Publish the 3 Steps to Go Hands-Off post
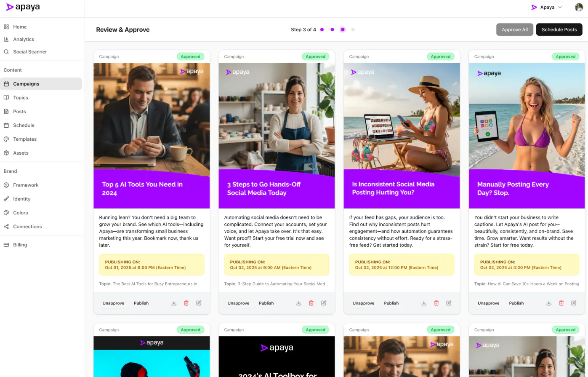The width and height of the screenshot is (588, 377). [266, 303]
